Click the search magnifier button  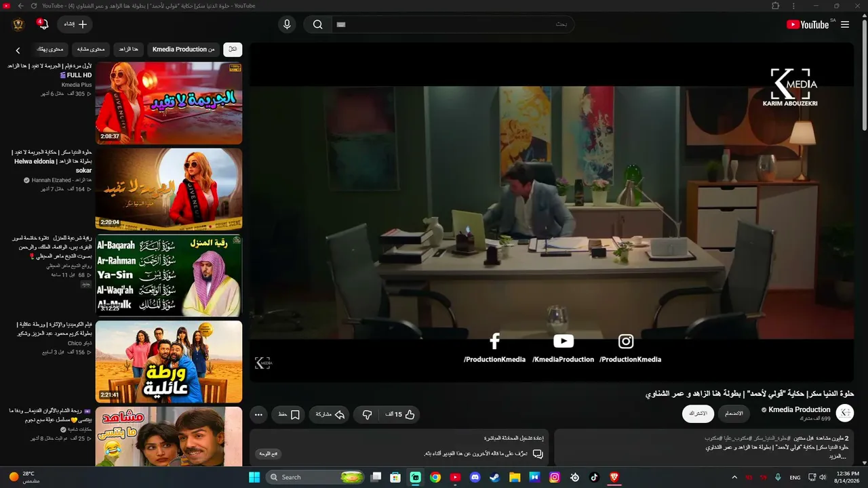click(x=317, y=24)
